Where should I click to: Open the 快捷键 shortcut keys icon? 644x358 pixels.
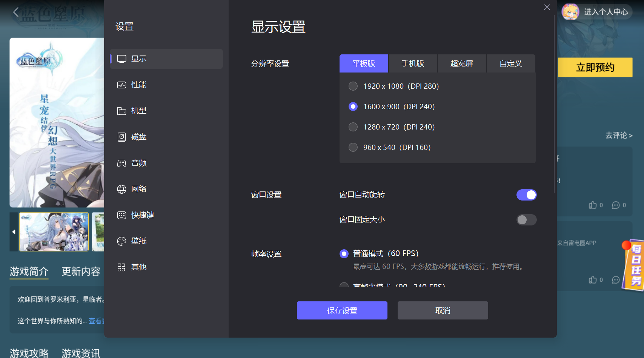pyautogui.click(x=121, y=215)
